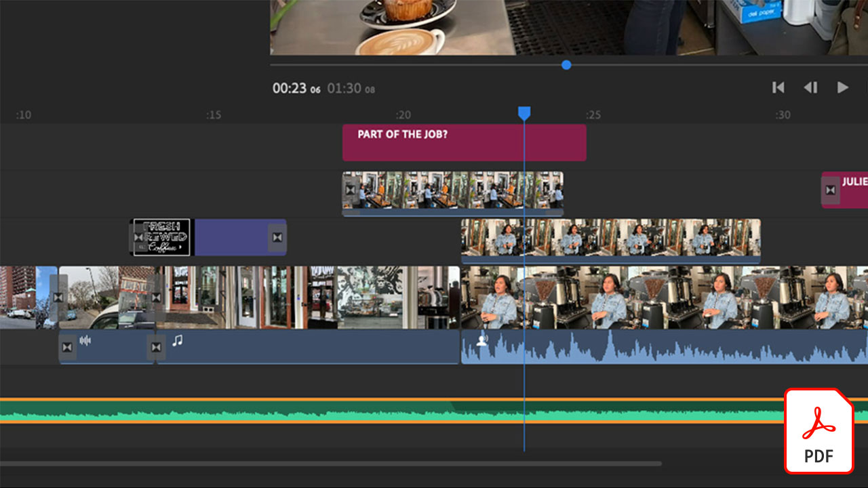868x488 pixels.
Task: Select the interview overlay clip on track two
Action: tap(610, 241)
